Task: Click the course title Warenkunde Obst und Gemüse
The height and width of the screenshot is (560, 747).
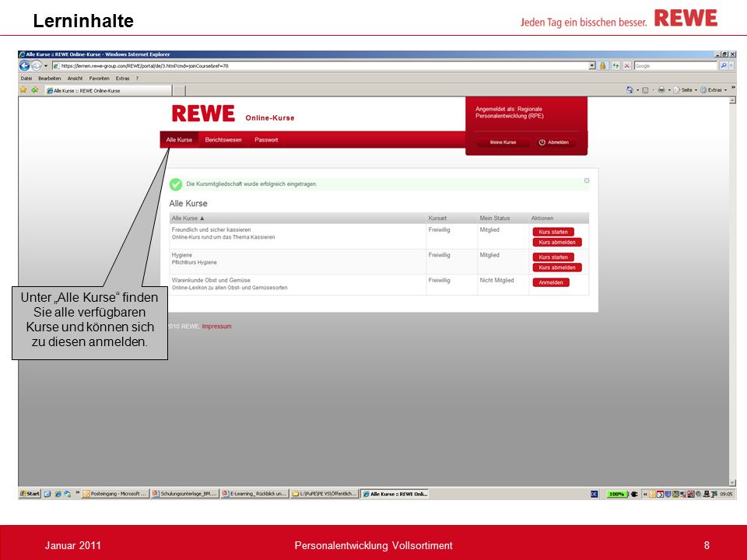Action: pos(211,280)
